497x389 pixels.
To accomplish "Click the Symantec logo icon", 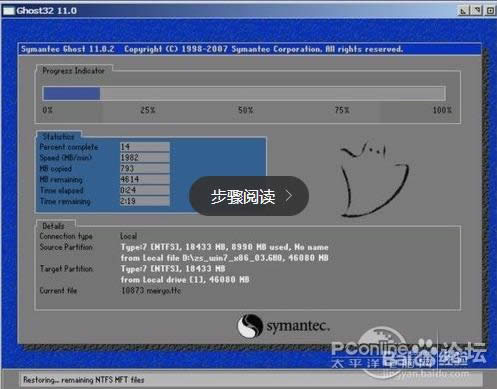I will coord(249,326).
